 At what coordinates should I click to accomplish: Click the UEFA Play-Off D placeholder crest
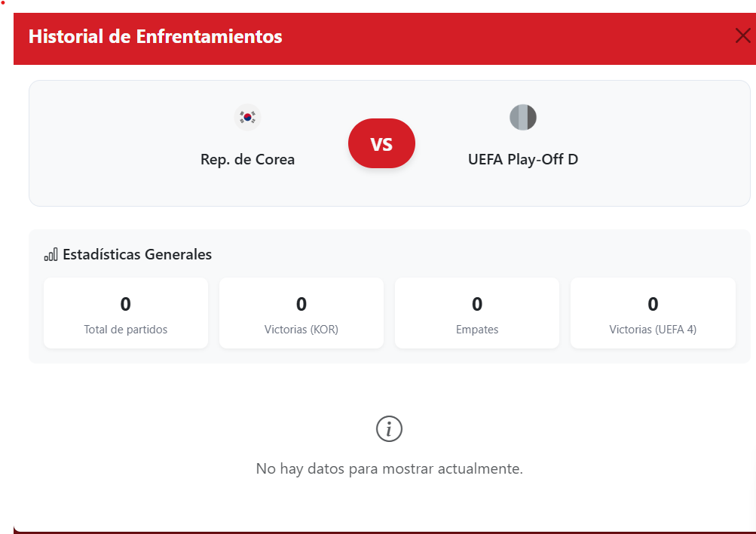(x=522, y=117)
